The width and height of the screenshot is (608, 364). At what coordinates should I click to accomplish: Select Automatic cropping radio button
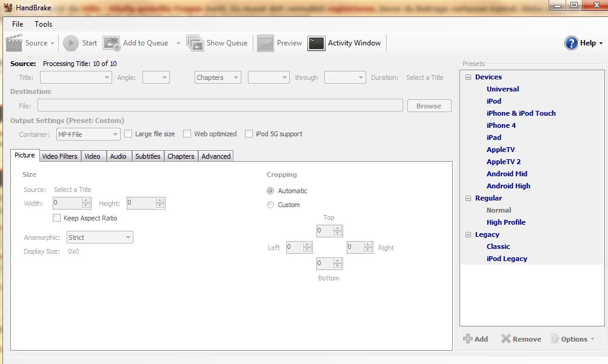270,191
